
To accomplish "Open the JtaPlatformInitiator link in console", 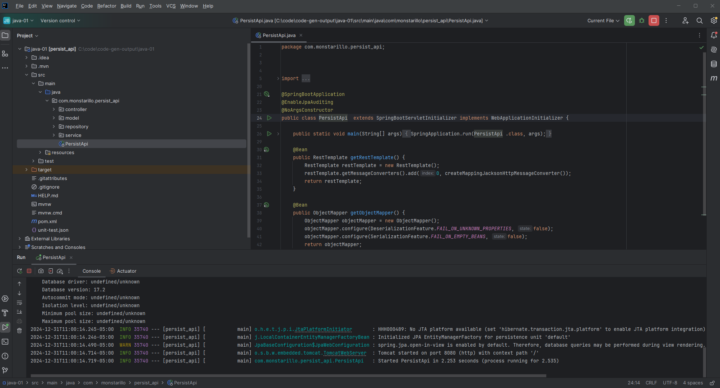I will click(323, 329).
